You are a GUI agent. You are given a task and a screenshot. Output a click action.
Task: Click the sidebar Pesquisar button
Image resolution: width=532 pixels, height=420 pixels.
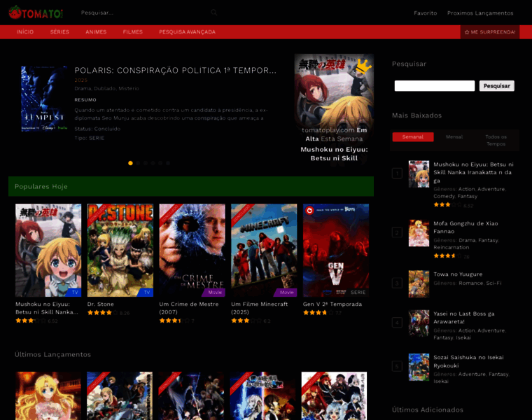pyautogui.click(x=497, y=86)
